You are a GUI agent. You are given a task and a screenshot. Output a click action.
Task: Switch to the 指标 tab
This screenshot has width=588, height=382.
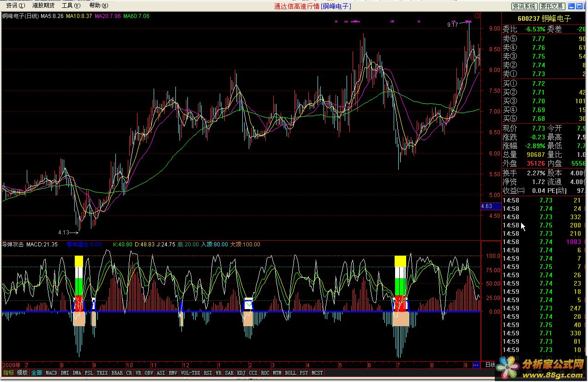pyautogui.click(x=8, y=373)
